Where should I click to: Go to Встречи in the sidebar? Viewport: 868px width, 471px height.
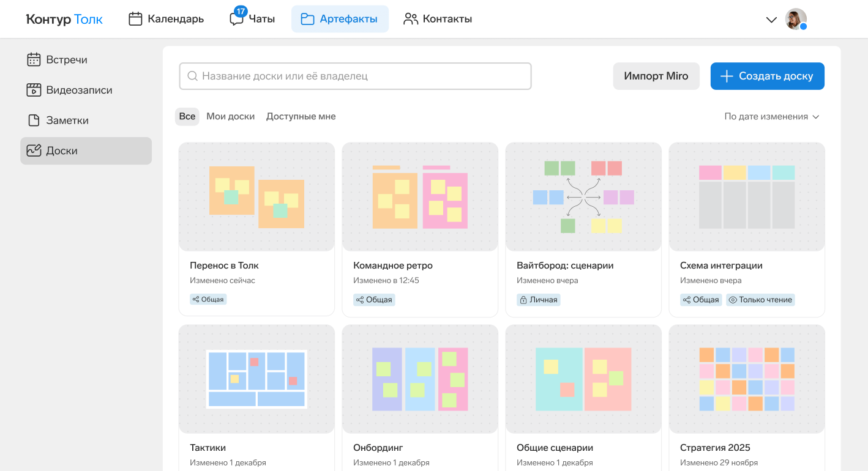86,60
